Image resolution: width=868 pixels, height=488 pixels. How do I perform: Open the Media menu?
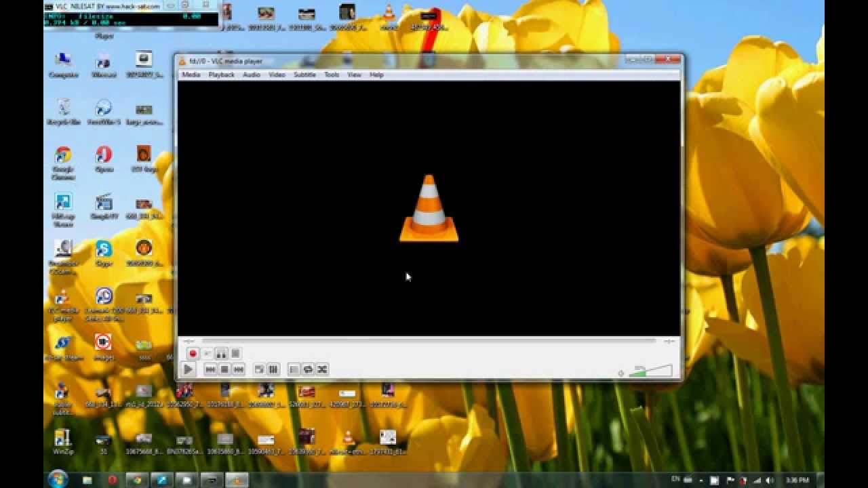point(191,75)
